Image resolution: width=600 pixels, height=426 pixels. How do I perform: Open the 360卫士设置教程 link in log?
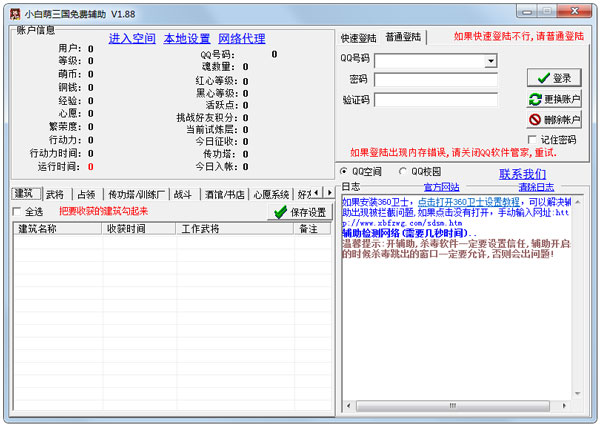[469, 202]
